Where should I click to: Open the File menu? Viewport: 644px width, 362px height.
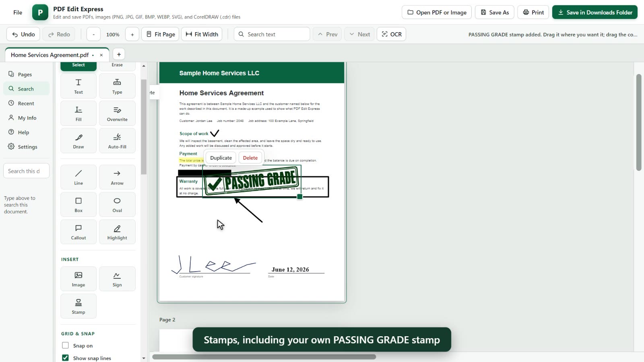point(18,12)
